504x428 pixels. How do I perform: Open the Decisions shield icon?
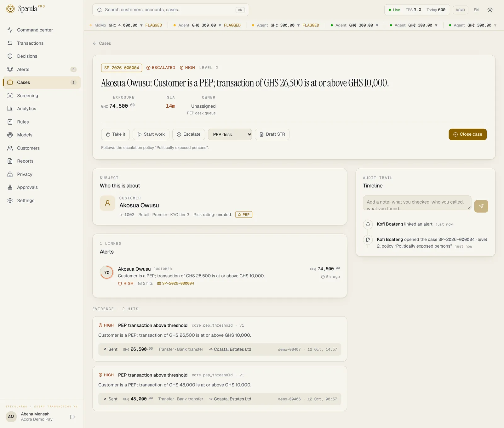(x=10, y=56)
